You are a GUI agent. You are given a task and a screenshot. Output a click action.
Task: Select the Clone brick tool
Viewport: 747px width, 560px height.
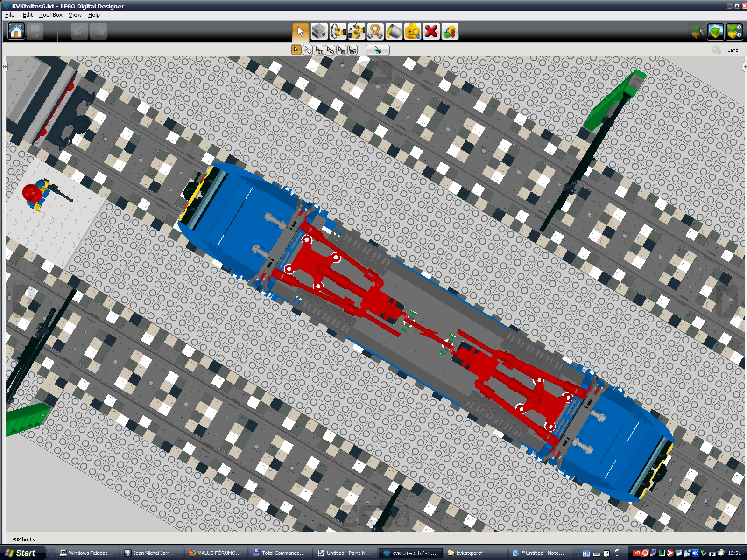click(319, 32)
